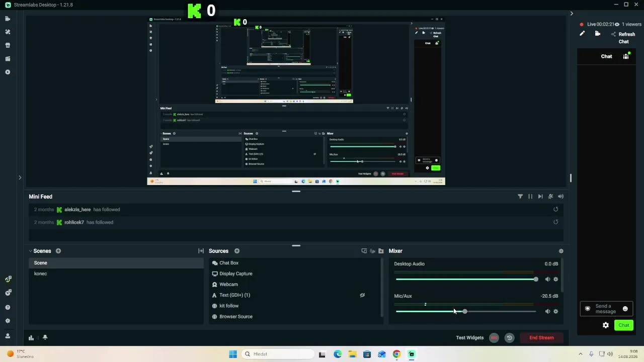Collapse the Scenes panel chevron

coord(30,251)
